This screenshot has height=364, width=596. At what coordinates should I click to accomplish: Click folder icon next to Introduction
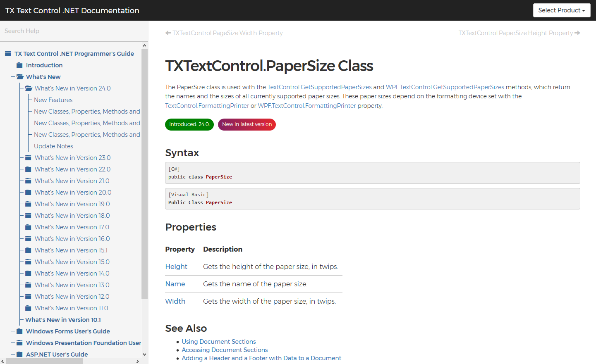coord(19,65)
